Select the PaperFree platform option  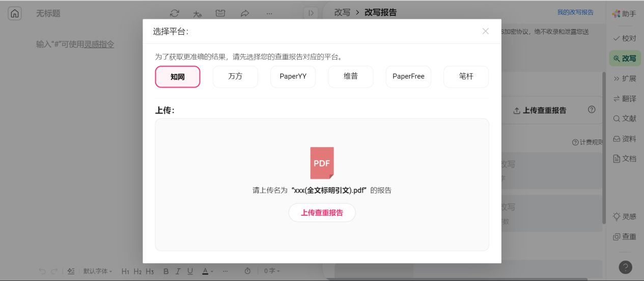point(408,77)
